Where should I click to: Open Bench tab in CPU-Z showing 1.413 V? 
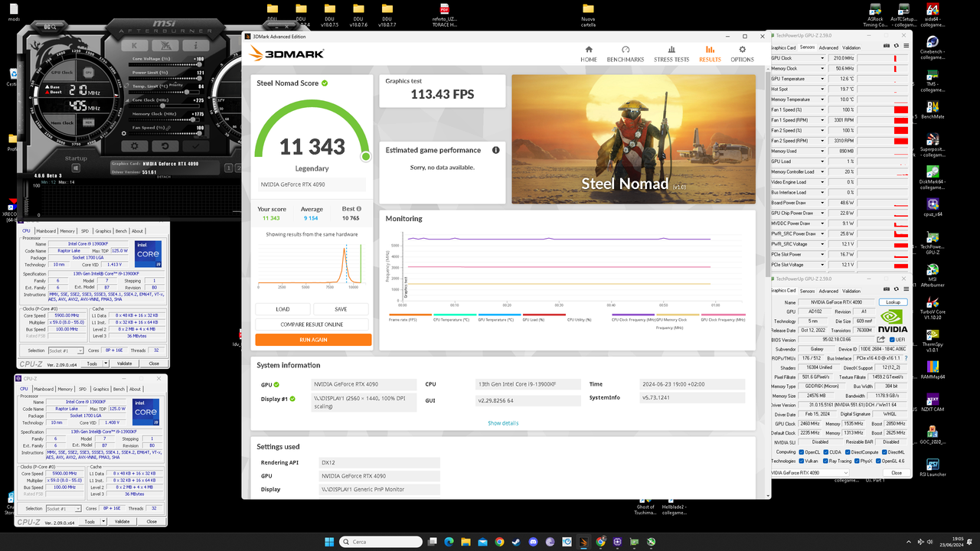tap(121, 230)
